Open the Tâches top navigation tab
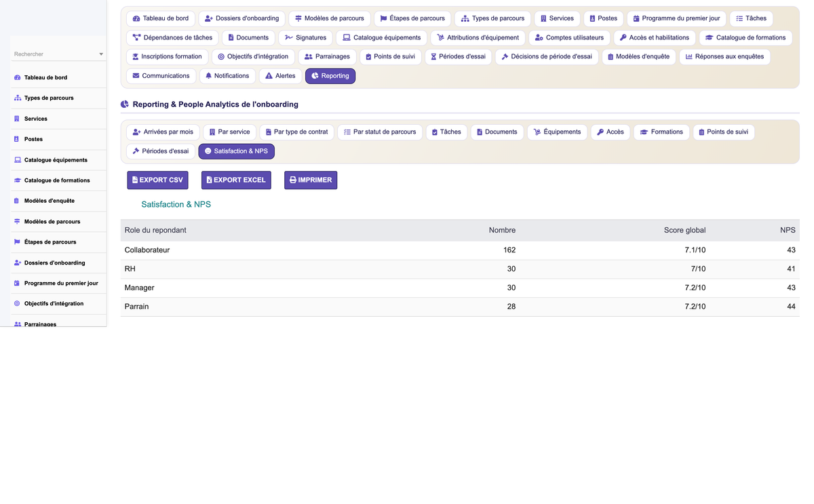 [x=752, y=18]
